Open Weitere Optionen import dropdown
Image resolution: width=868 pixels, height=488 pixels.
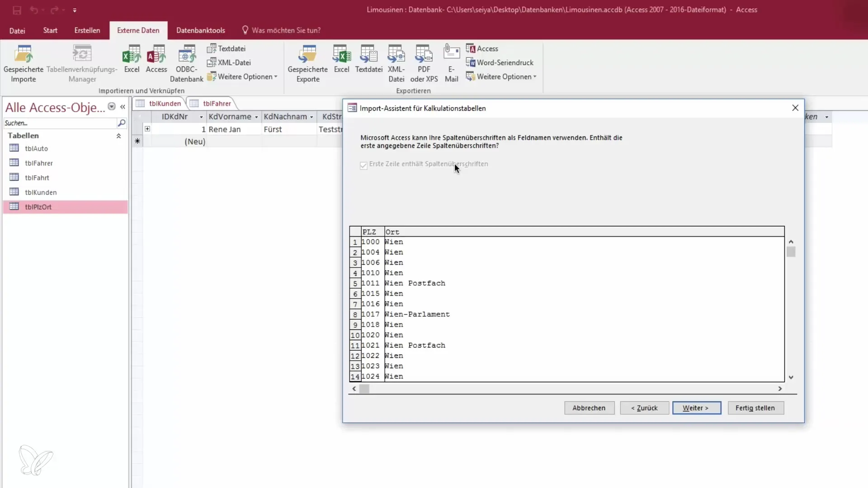click(242, 77)
